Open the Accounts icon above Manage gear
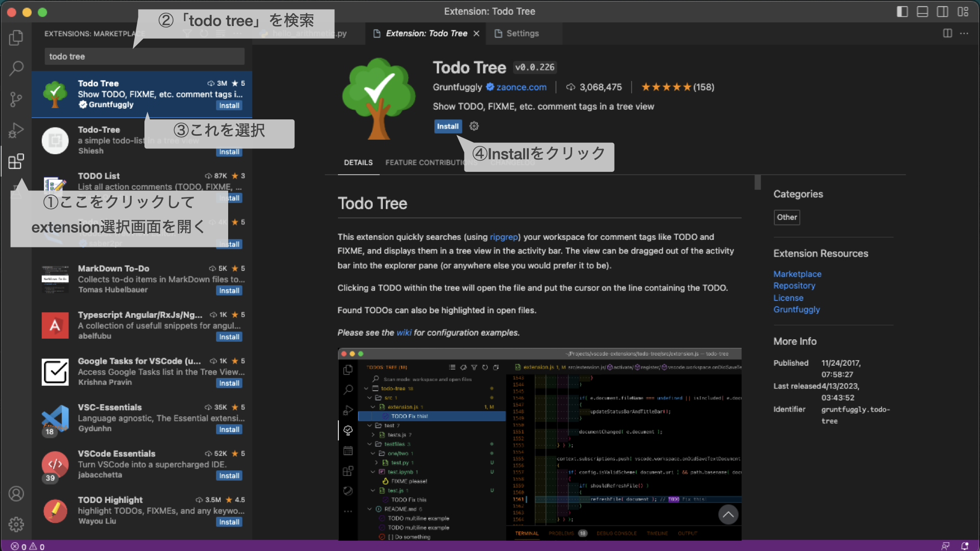Viewport: 980px width, 551px height. (x=16, y=494)
